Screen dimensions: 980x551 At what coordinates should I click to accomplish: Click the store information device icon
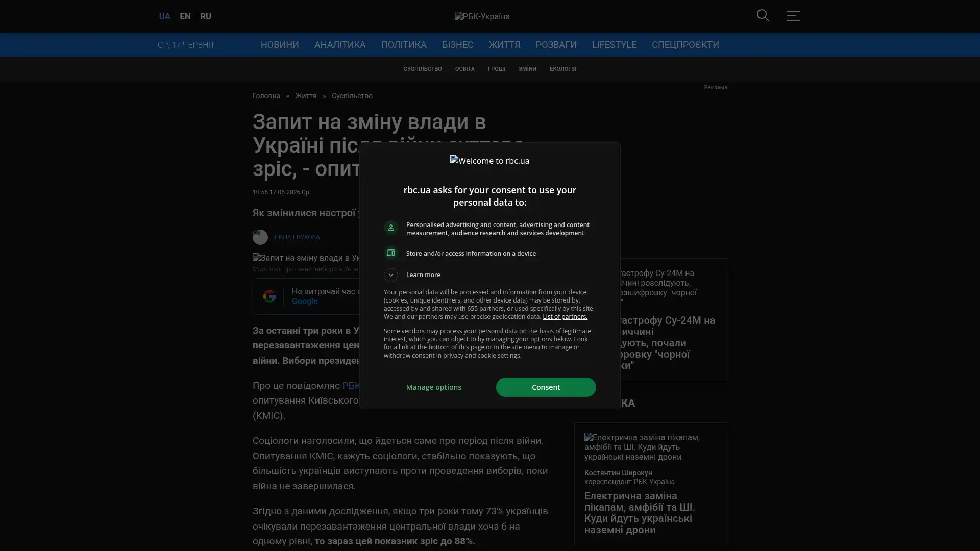pyautogui.click(x=390, y=253)
